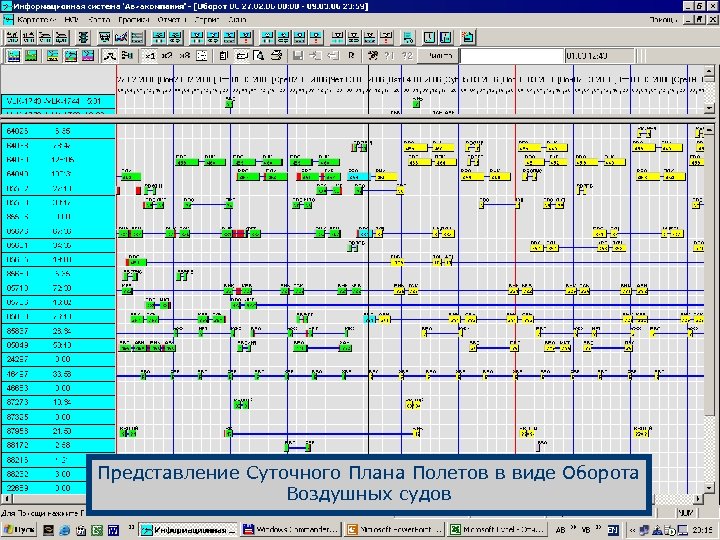Viewport: 720px width, 540px height.
Task: Click the grayed right-arrow import icon
Action: [x=315, y=56]
